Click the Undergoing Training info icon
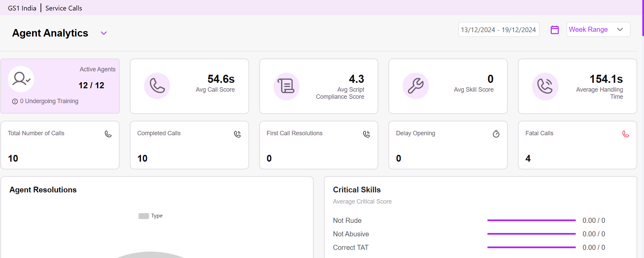This screenshot has width=644, height=258. point(15,101)
